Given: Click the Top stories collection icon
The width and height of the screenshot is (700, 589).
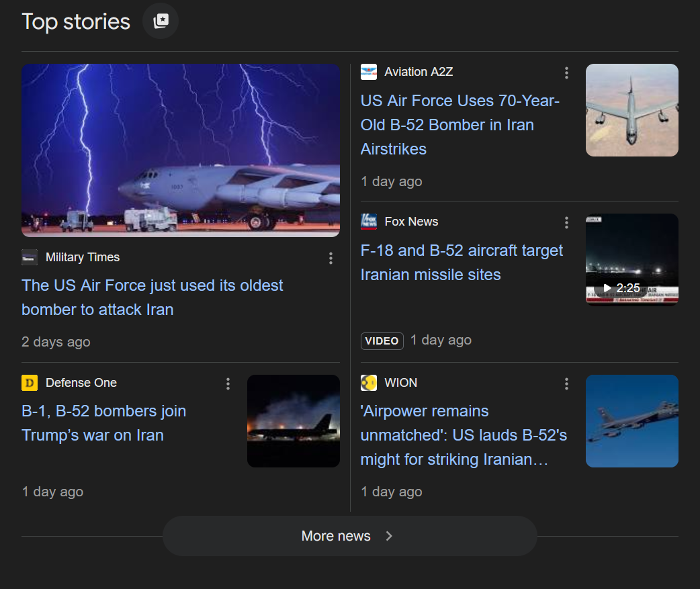Looking at the screenshot, I should click(161, 21).
